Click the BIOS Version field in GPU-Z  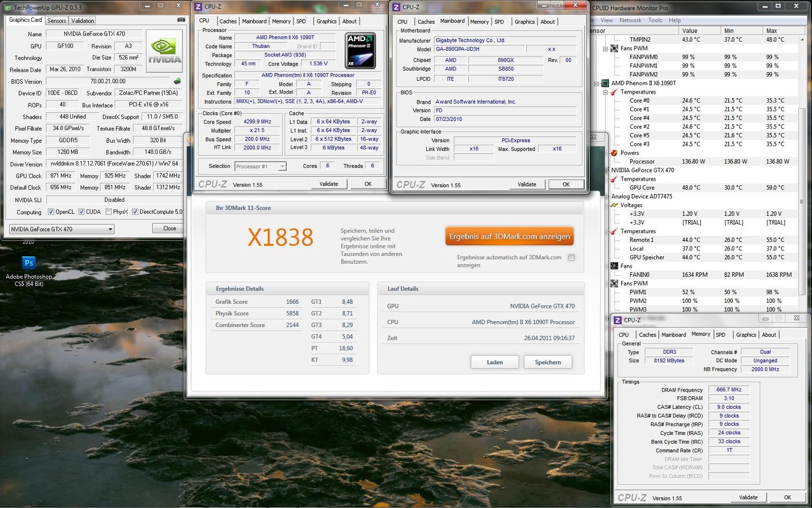pos(108,81)
